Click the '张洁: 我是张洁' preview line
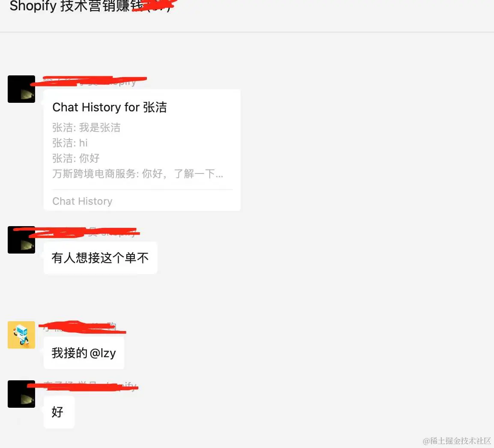 click(x=86, y=128)
